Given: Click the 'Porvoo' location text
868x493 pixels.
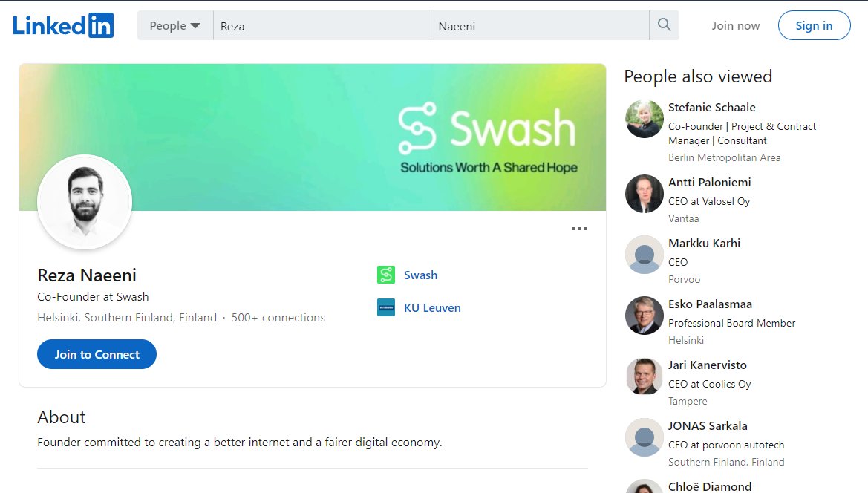Looking at the screenshot, I should point(684,279).
